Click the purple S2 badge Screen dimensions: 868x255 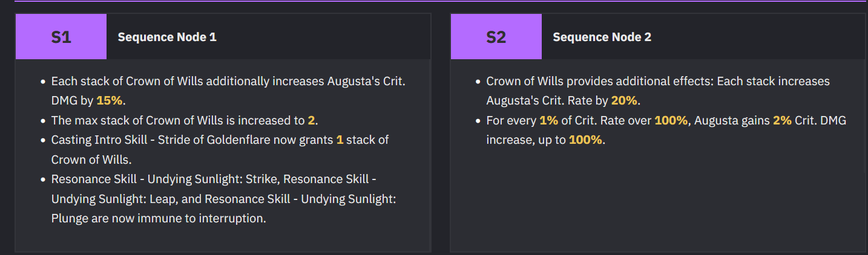(x=496, y=37)
